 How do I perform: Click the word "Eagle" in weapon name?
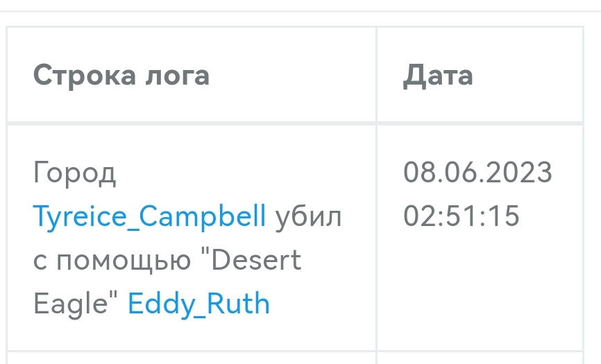click(x=71, y=303)
